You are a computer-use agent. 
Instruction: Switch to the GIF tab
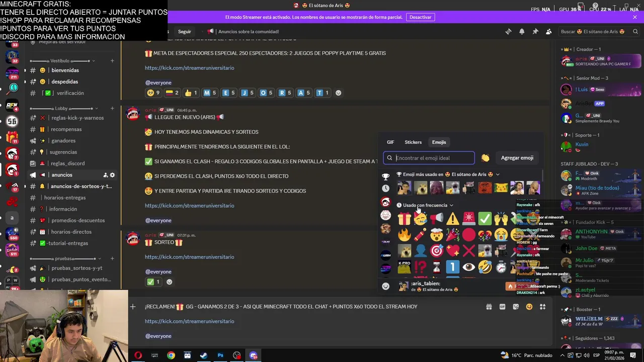(390, 142)
